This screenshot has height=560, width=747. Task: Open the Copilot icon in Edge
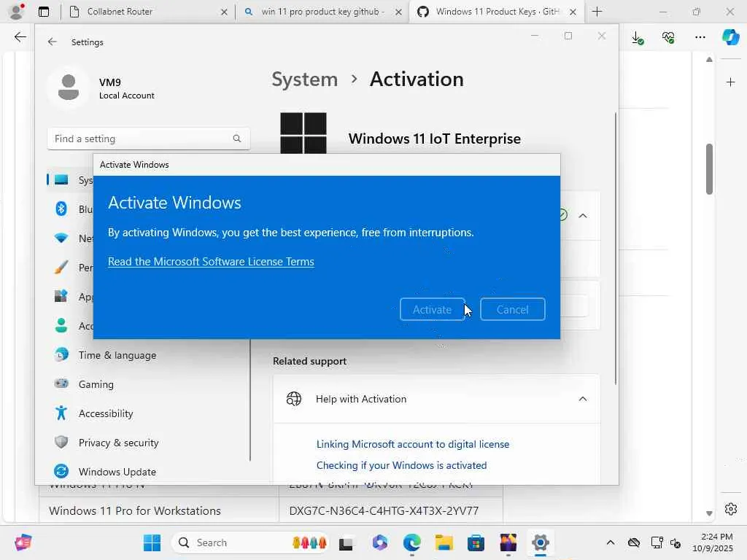pyautogui.click(x=730, y=37)
